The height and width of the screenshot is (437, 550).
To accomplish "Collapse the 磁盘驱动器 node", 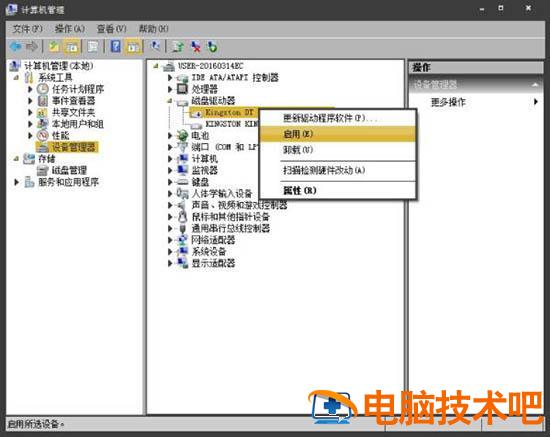I will click(x=169, y=101).
